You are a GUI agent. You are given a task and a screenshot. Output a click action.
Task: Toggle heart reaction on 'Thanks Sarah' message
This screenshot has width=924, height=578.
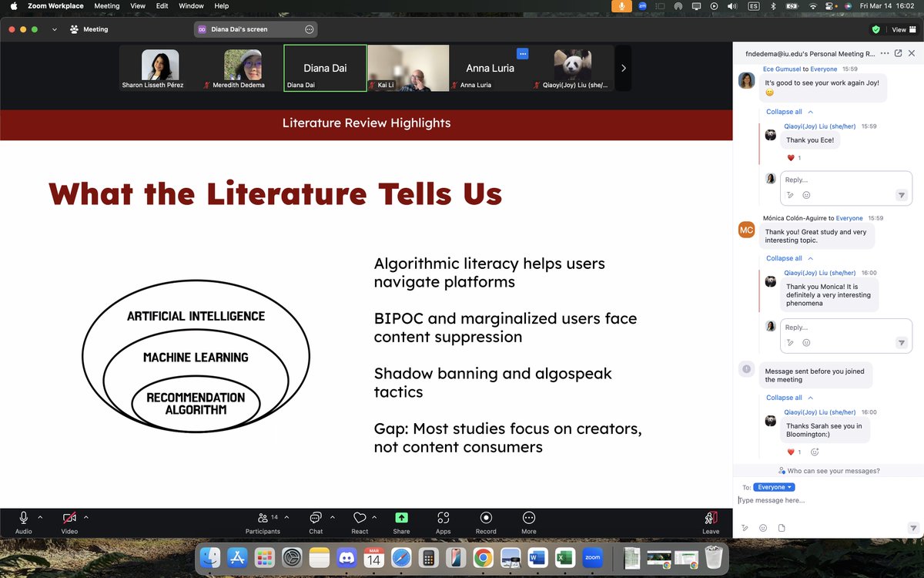(794, 452)
